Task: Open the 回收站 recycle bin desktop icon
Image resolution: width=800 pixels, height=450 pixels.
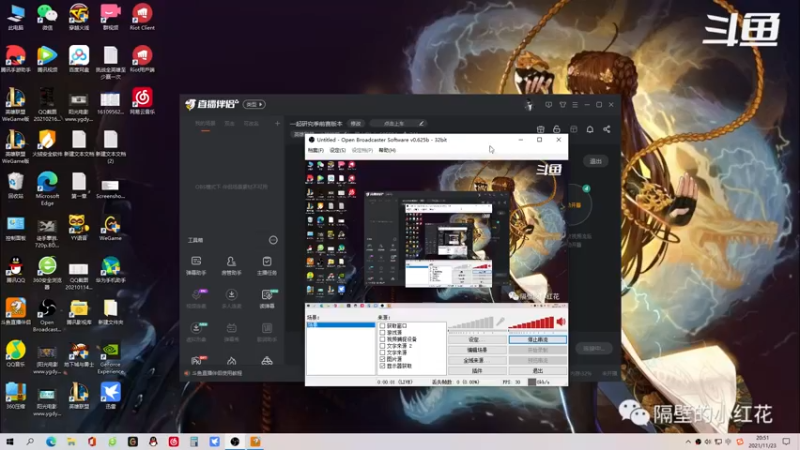Action: coord(15,185)
